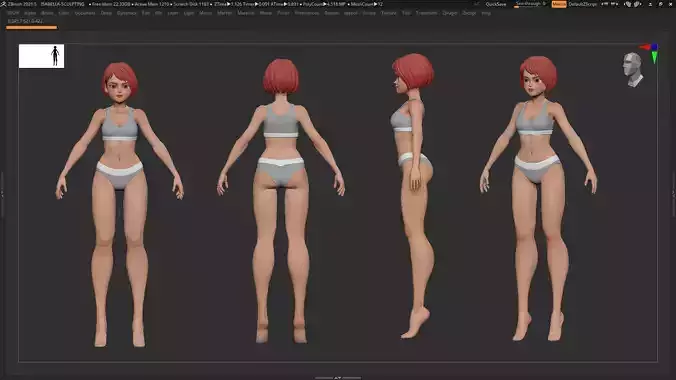The height and width of the screenshot is (380, 676).
Task: Open the Preferences menu
Action: click(307, 13)
